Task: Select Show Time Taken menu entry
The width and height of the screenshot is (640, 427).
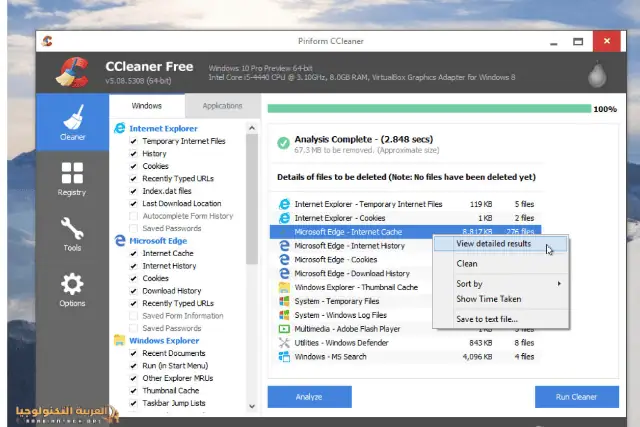Action: [x=500, y=299]
